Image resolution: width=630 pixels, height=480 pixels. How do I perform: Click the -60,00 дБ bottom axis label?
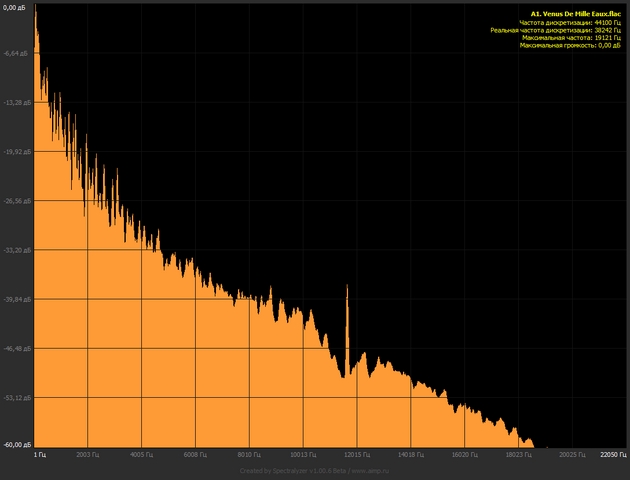point(17,444)
